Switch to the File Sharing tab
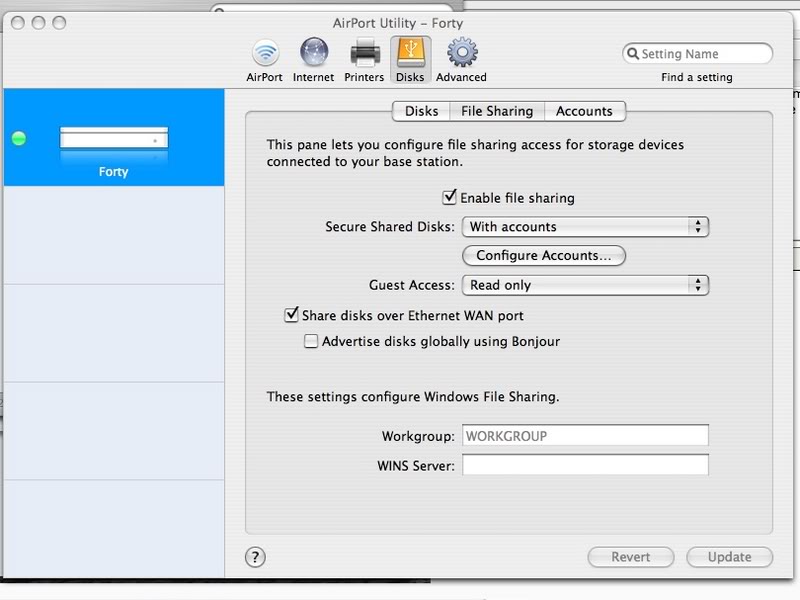The width and height of the screenshot is (800, 600). 497,111
